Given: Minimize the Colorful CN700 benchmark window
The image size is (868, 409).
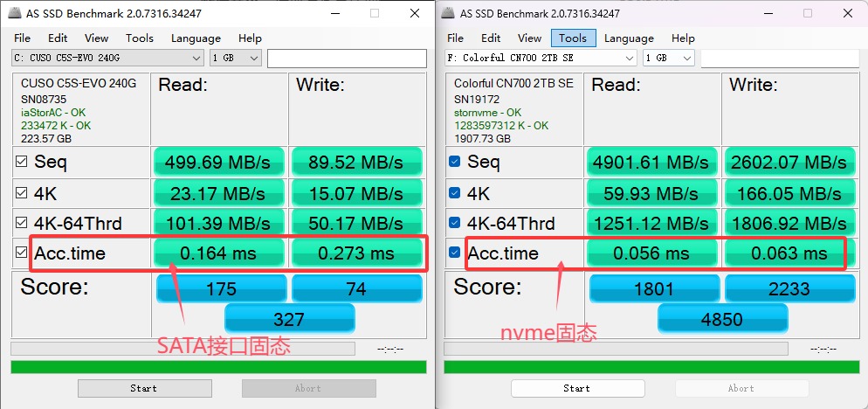Looking at the screenshot, I should (x=767, y=13).
